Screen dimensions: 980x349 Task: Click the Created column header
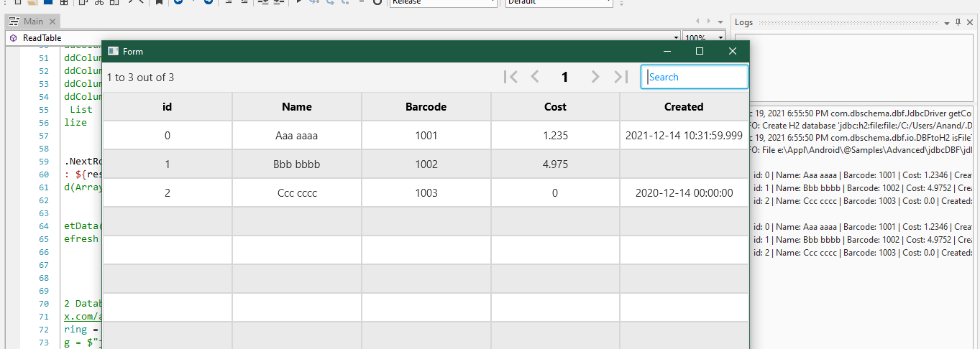(684, 107)
